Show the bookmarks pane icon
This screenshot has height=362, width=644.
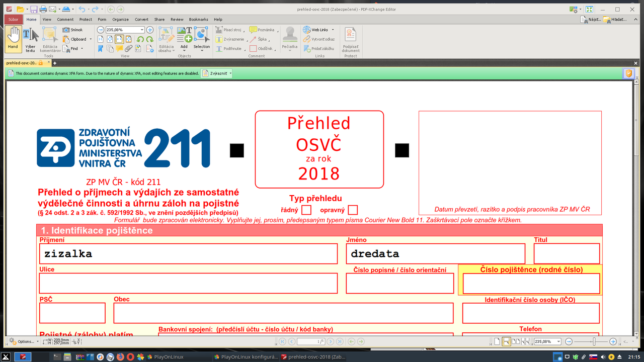click(101, 49)
